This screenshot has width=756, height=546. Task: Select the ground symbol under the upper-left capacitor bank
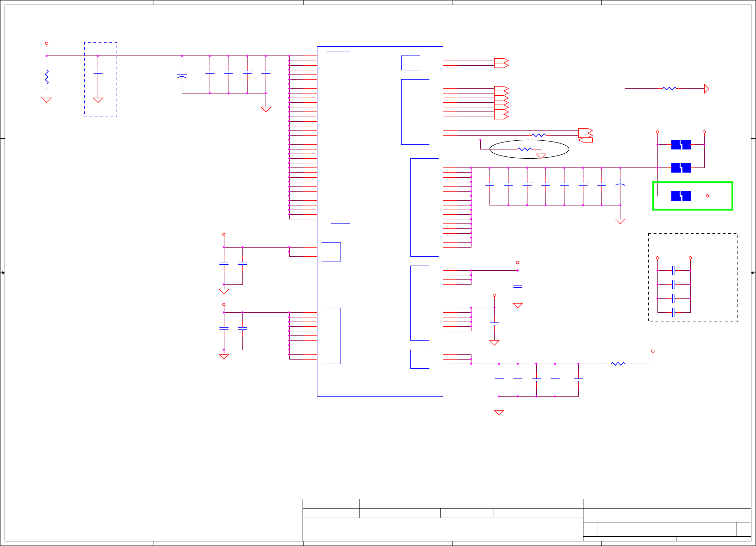(266, 110)
